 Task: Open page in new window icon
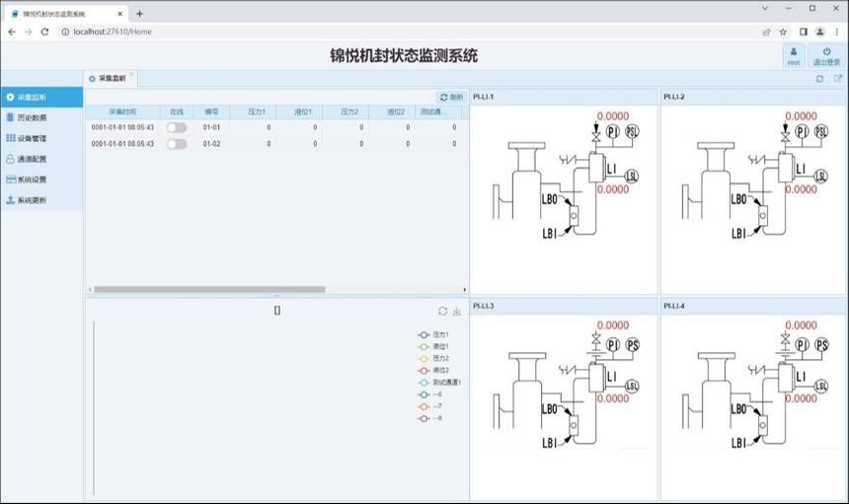point(837,78)
